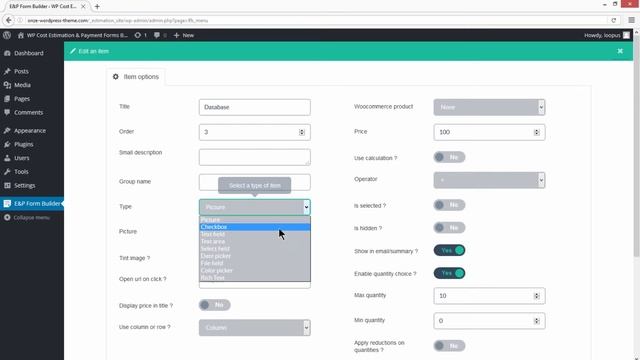Open a new browser tab with plus

point(97,7)
